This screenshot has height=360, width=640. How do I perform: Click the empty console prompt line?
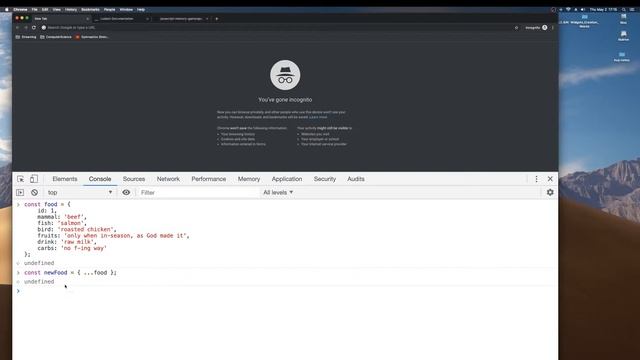coord(286,291)
